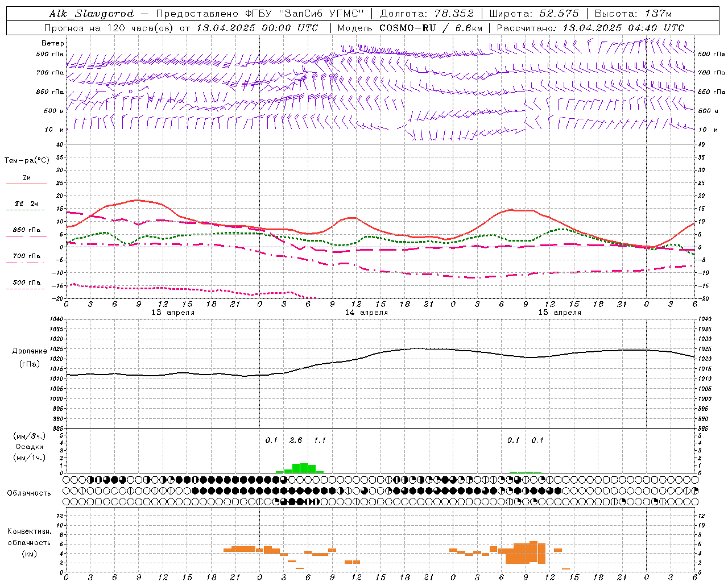Click the tallest orange convective cloud bar
Viewport: 728px width, 582px height.
coord(533,552)
